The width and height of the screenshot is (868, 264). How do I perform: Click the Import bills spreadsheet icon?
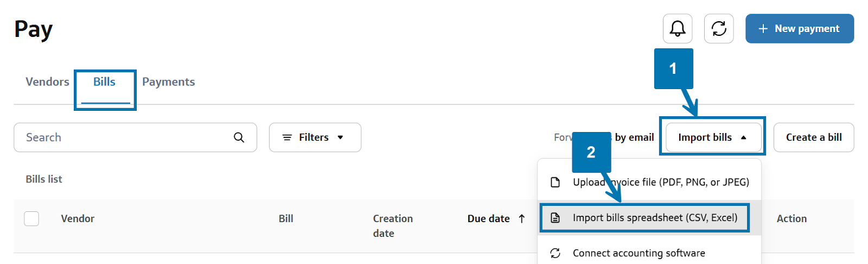click(555, 218)
